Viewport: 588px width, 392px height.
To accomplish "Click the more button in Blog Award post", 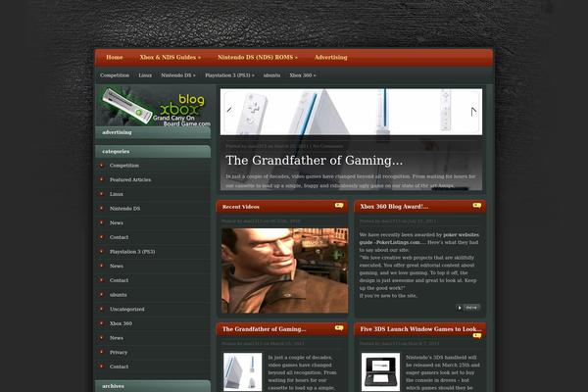I will 468,308.
